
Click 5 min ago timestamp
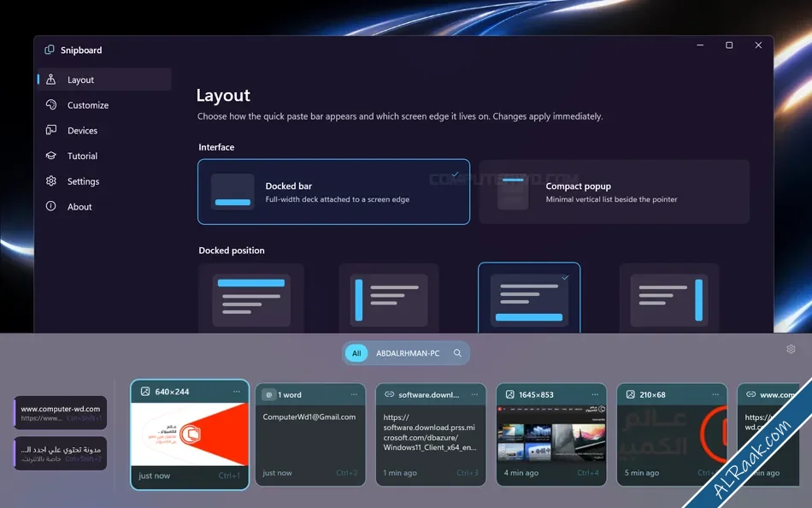(x=642, y=473)
